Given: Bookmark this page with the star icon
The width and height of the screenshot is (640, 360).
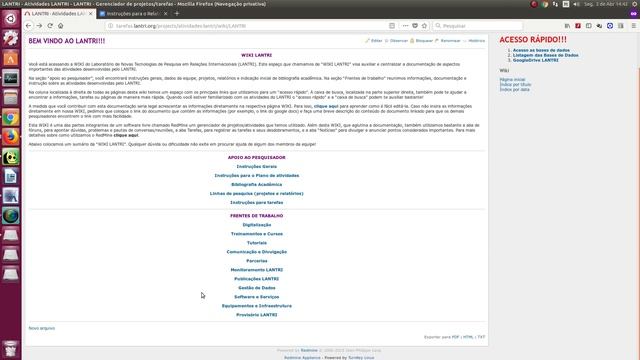Looking at the screenshot, I should point(424,26).
